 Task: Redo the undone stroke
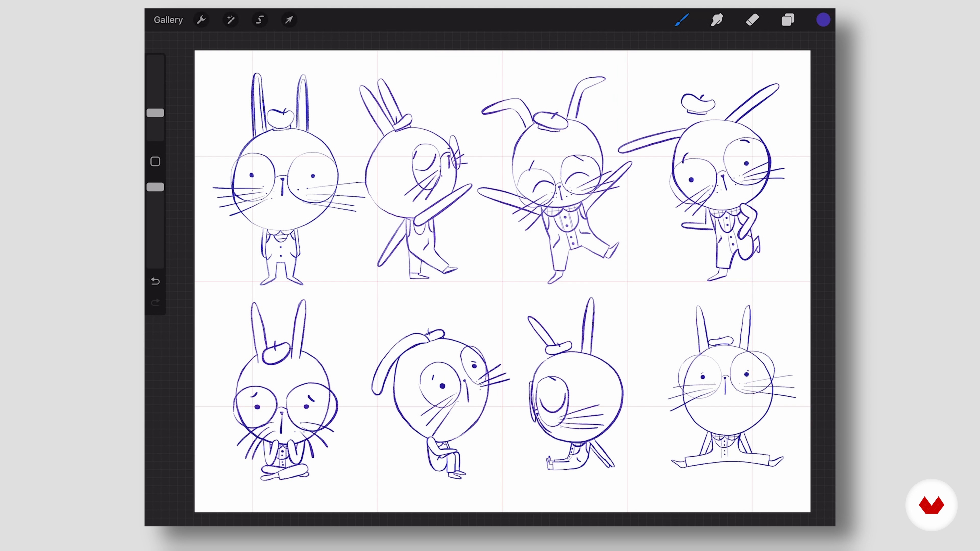(155, 303)
